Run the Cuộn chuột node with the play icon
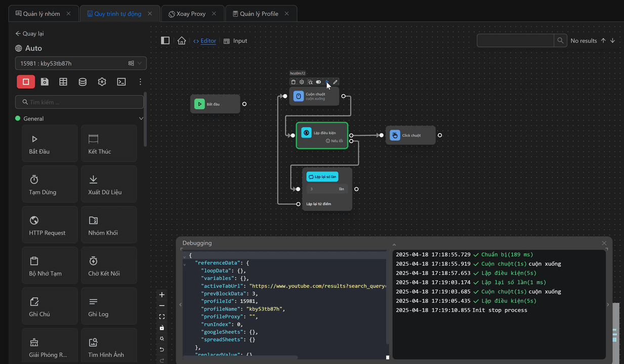 pyautogui.click(x=326, y=82)
